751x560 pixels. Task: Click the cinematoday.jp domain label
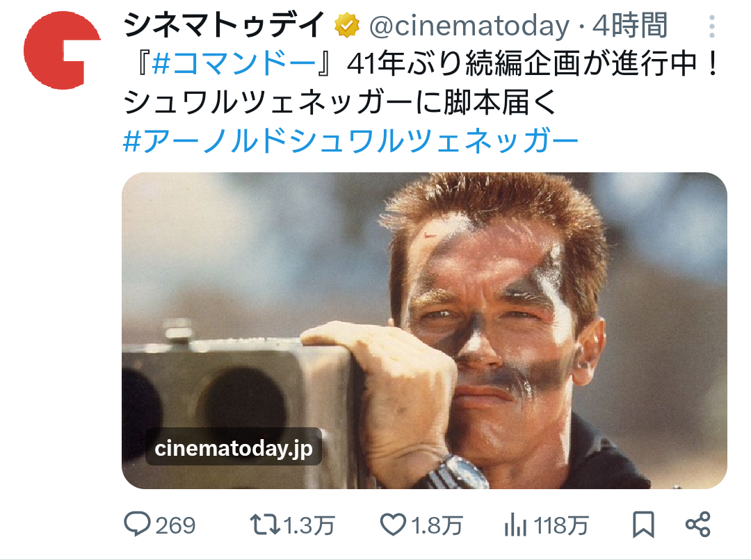pyautogui.click(x=233, y=448)
